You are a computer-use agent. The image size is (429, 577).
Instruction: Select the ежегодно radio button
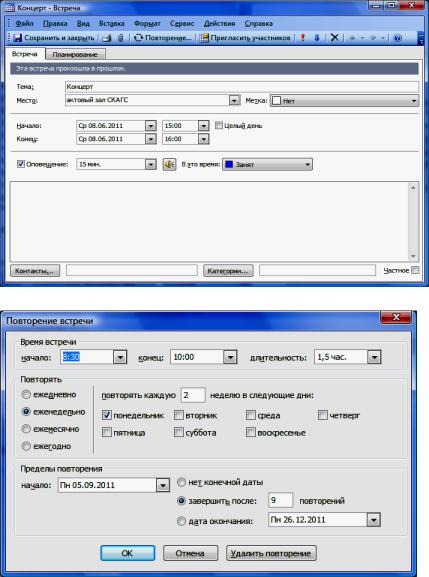point(26,446)
